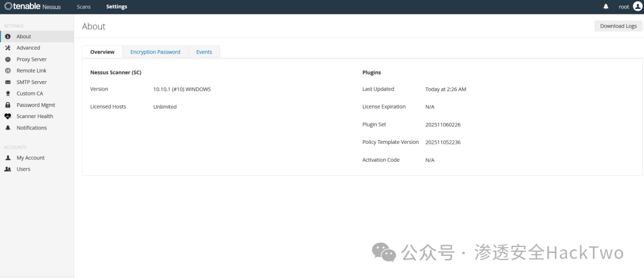The image size is (644, 278).
Task: Open the Settings top menu
Action: [x=117, y=7]
